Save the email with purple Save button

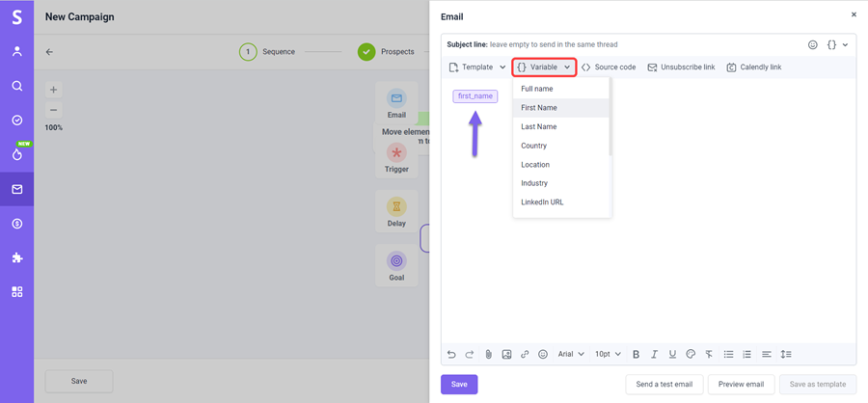click(459, 384)
